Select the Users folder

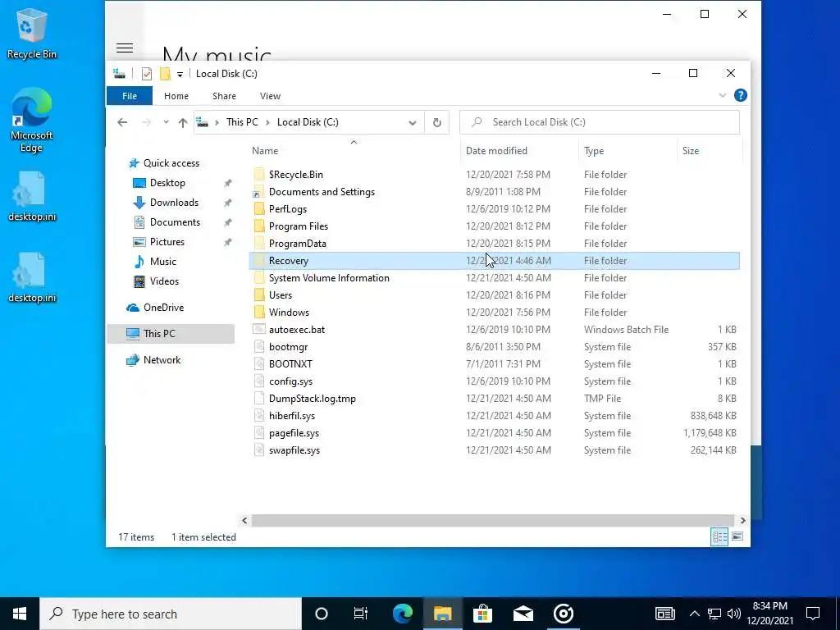pyautogui.click(x=281, y=294)
